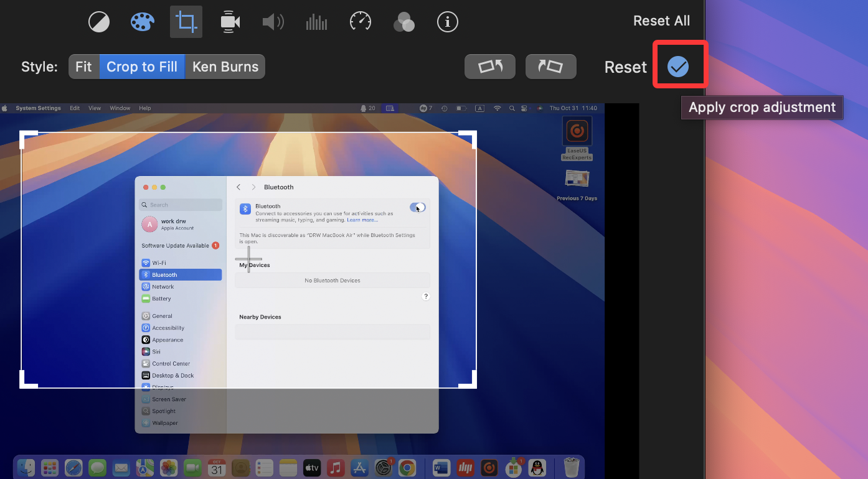868x479 pixels.
Task: Select the Fit crop style
Action: (84, 66)
